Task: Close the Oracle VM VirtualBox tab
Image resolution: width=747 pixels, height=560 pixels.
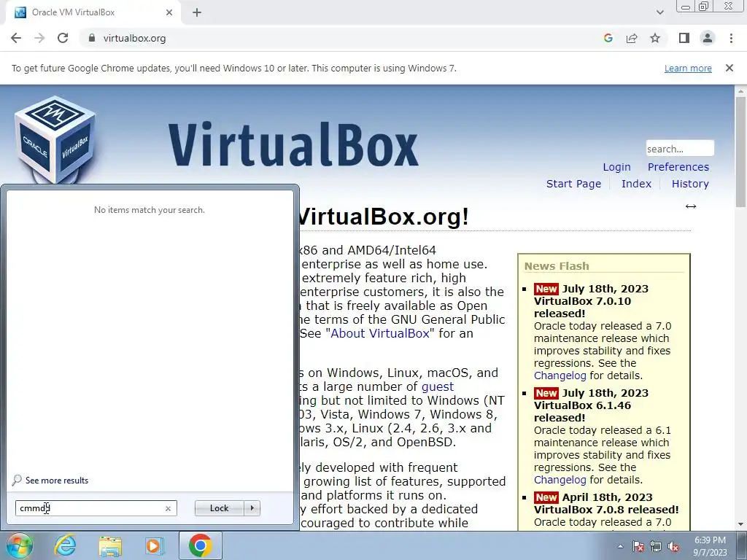Action: pyautogui.click(x=169, y=12)
